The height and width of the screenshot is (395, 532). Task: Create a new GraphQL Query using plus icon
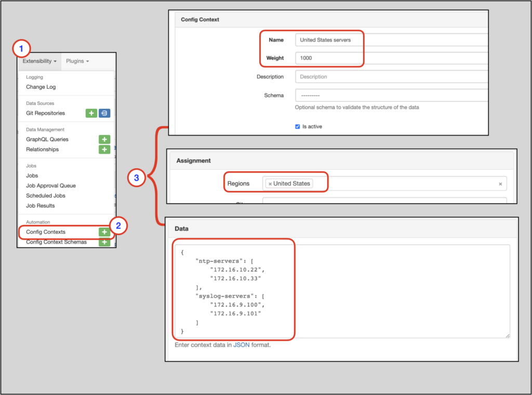(x=104, y=139)
